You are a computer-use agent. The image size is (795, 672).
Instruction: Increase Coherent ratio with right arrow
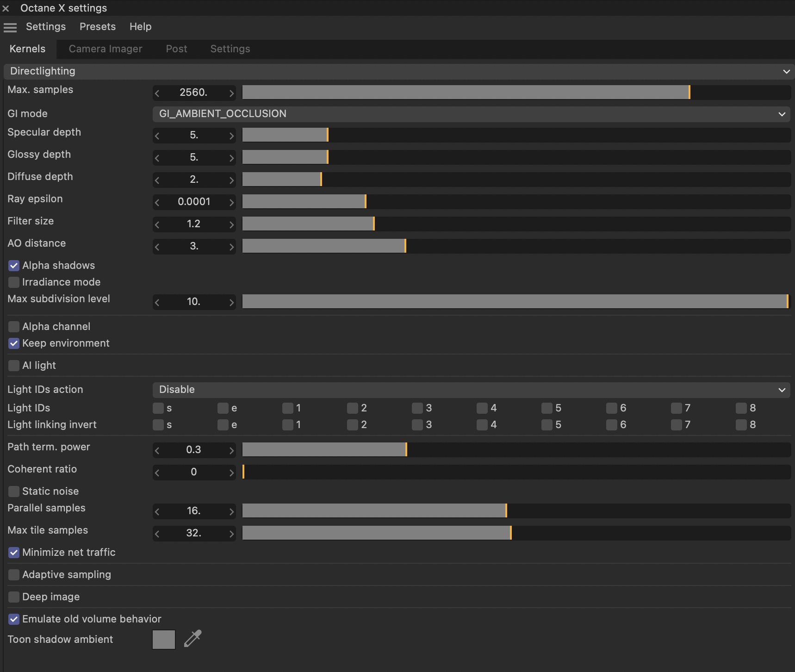pos(231,473)
